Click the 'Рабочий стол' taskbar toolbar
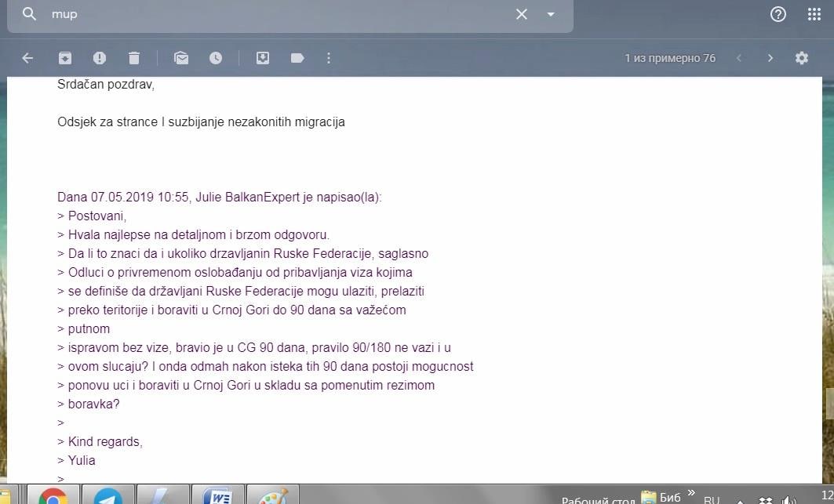834x504 pixels. [599, 500]
